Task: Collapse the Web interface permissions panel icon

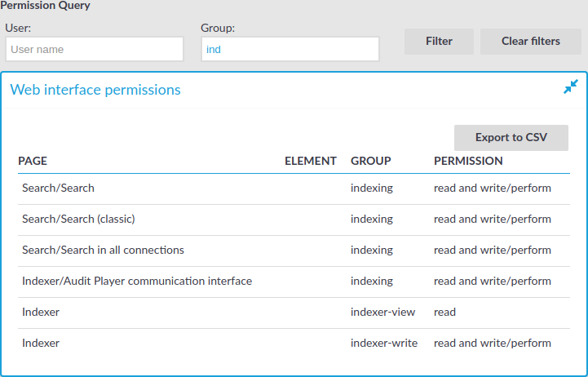Action: 570,86
